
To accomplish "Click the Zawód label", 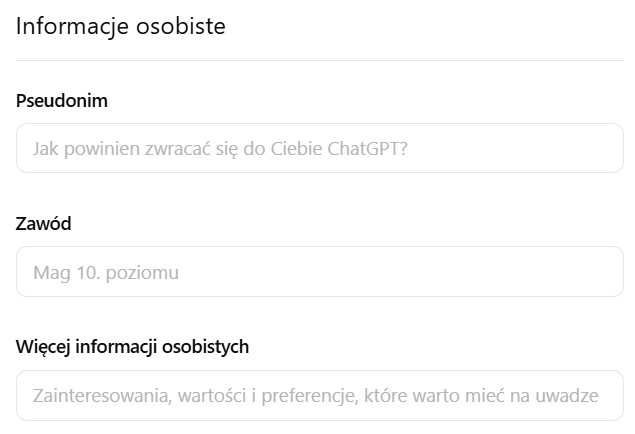I will point(44,224).
